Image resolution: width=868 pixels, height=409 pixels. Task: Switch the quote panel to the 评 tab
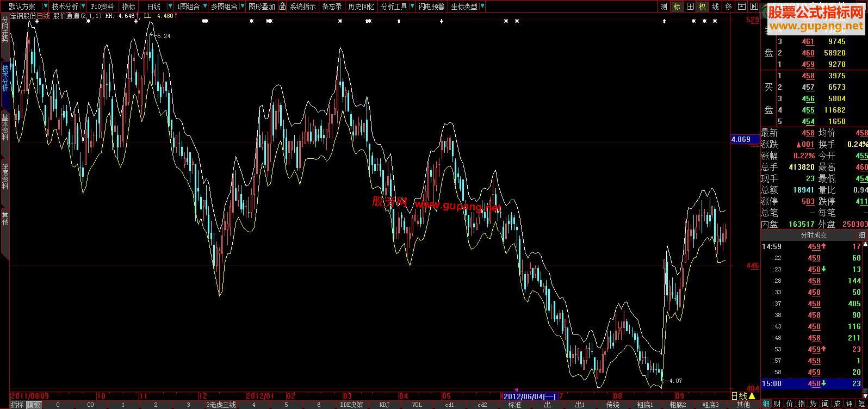coord(849,404)
